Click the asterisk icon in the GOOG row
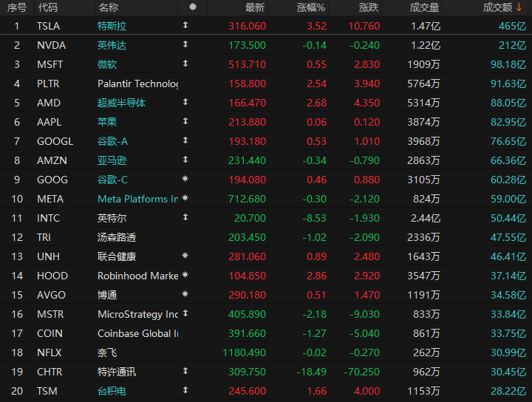The height and width of the screenshot is (402, 532). (x=185, y=179)
